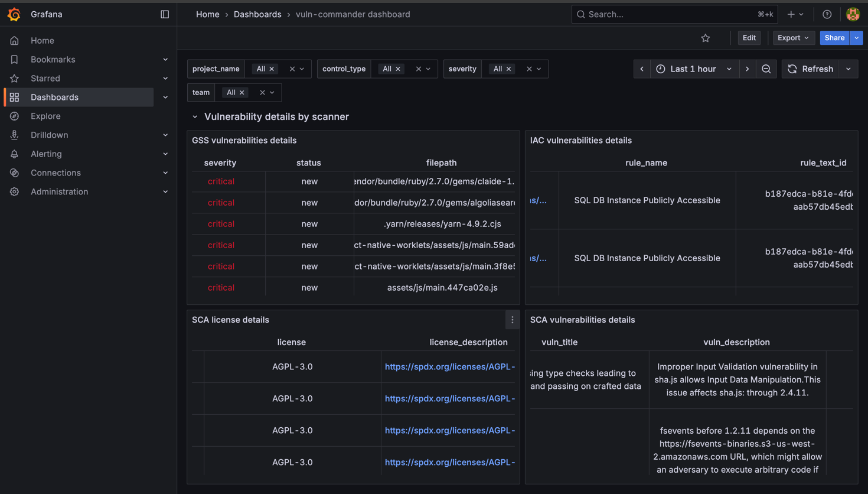Click the Connections icon in sidebar
Screen dimensions: 868x494
click(14, 173)
